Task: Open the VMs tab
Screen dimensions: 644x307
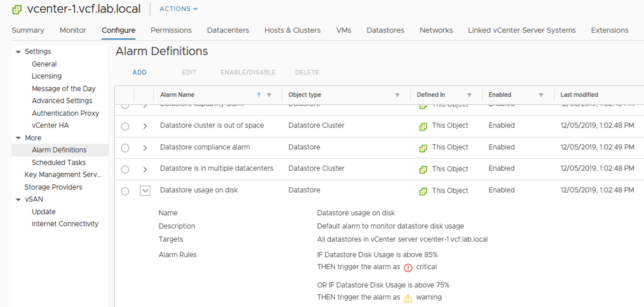Action: click(344, 30)
